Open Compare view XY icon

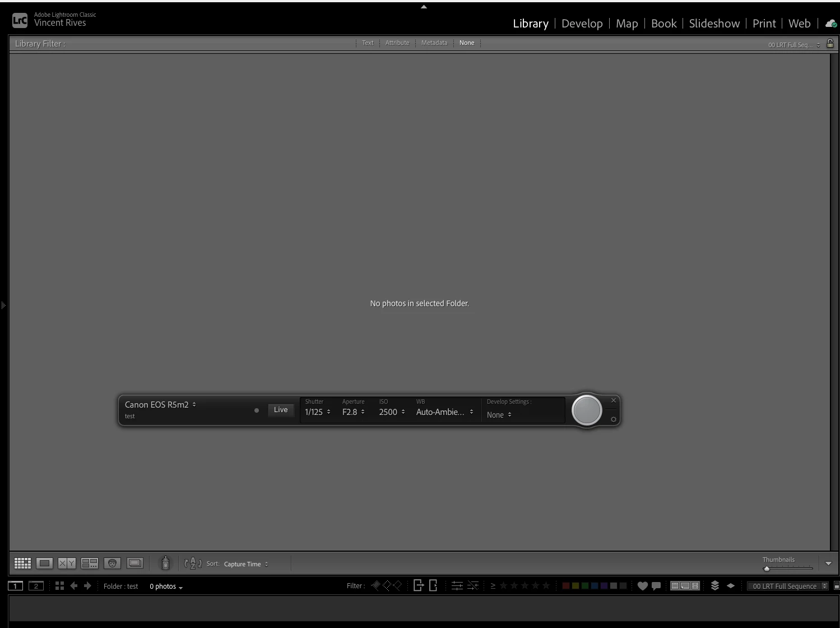(67, 564)
